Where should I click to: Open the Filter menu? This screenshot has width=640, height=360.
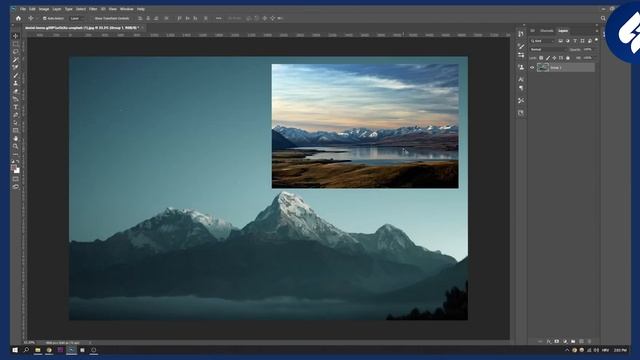click(x=93, y=9)
